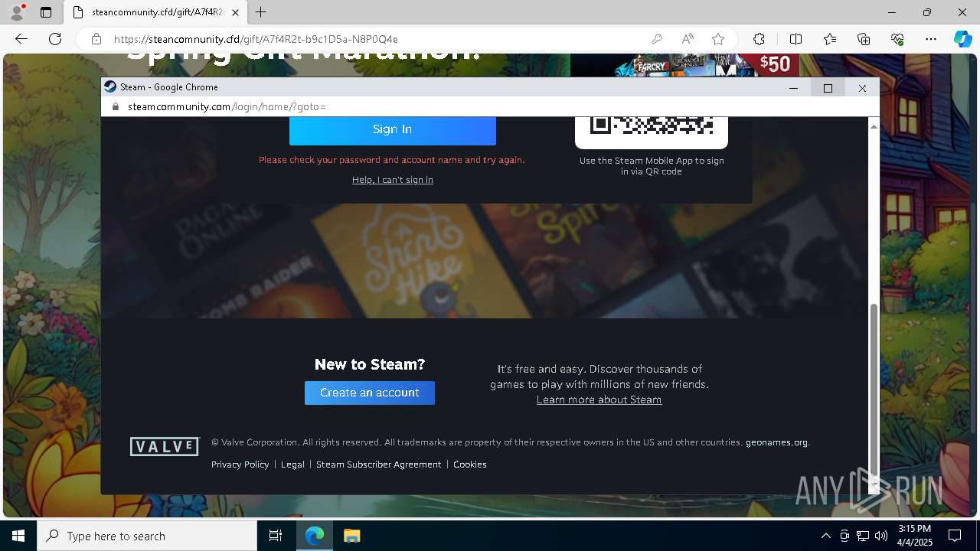Screen dimensions: 980x551
Task: Minimize the fake Steam Chrome window
Action: pos(793,88)
